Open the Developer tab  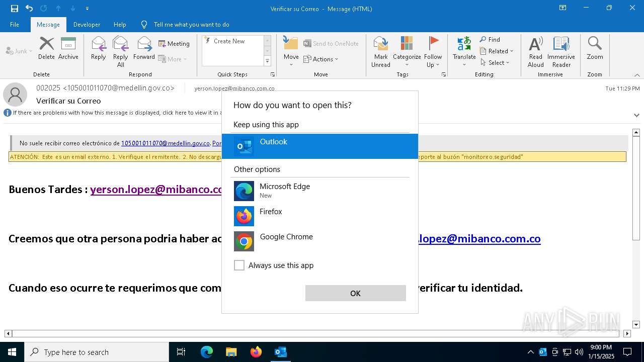coord(87,24)
